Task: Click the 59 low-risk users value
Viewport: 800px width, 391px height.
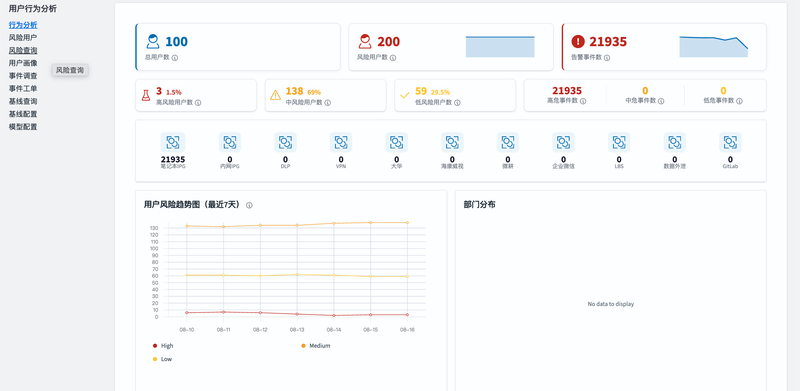Action: [x=421, y=91]
